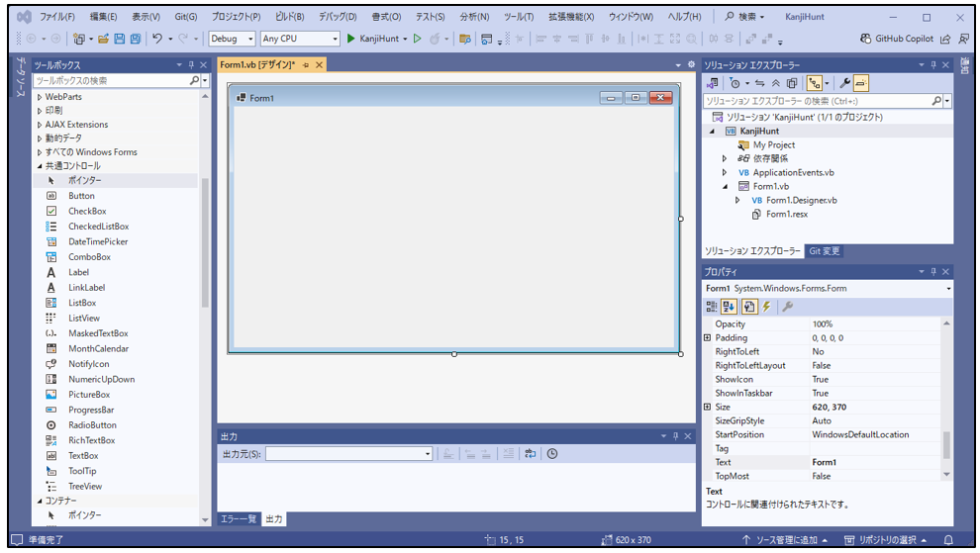Open the Any CPU platform dropdown

coord(299,39)
